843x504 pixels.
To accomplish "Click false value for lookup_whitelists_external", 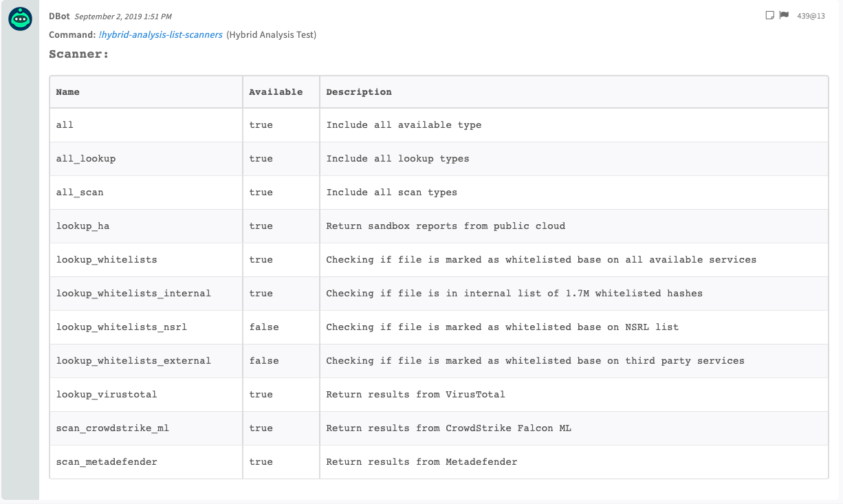I will (264, 361).
